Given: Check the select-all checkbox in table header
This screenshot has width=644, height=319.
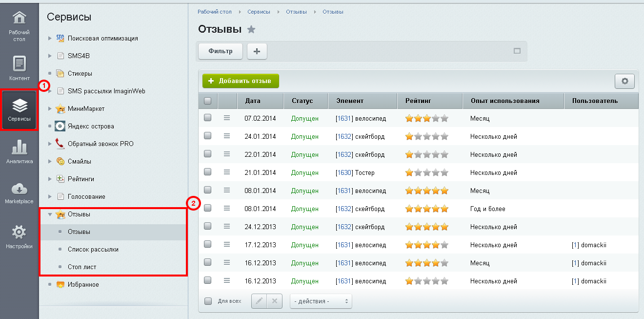Looking at the screenshot, I should pyautogui.click(x=208, y=101).
